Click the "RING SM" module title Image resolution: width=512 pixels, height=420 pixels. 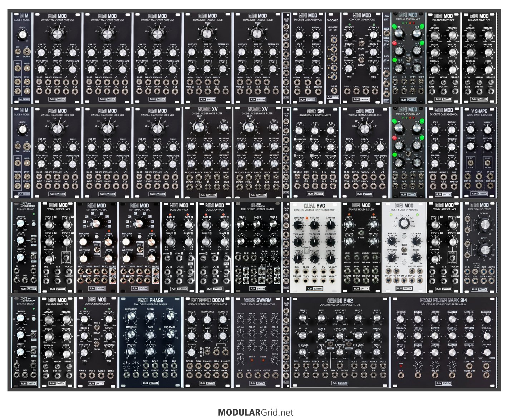[315, 111]
